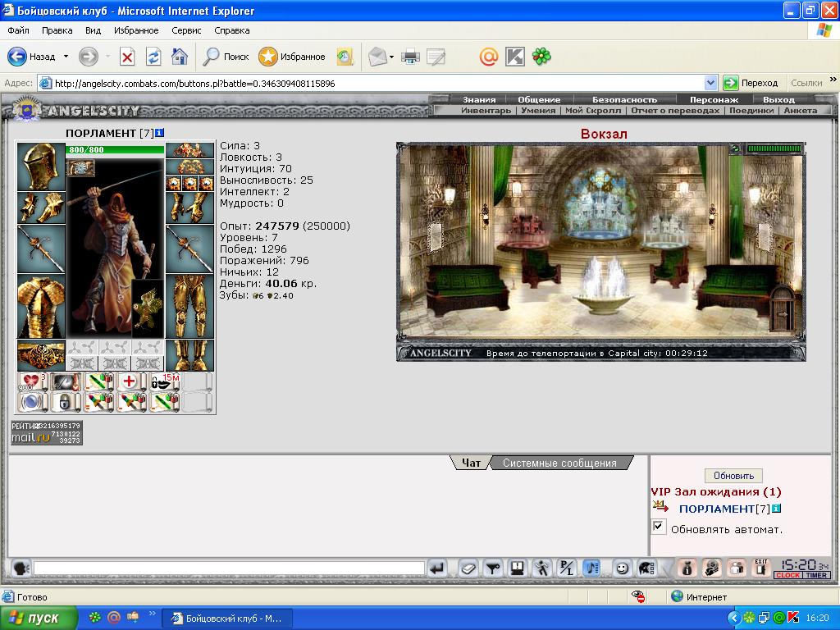Click the funnel chat filter icon
This screenshot has width=840, height=630.
coord(492,568)
